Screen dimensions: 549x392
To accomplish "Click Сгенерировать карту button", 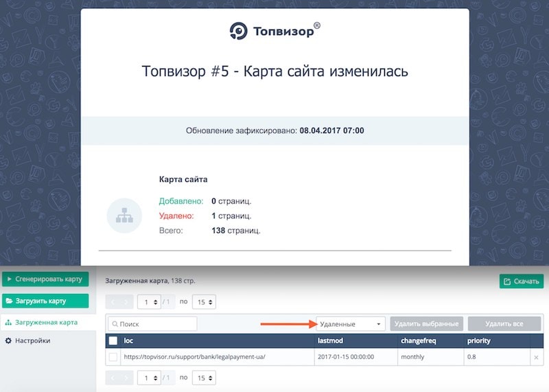I will (x=45, y=279).
